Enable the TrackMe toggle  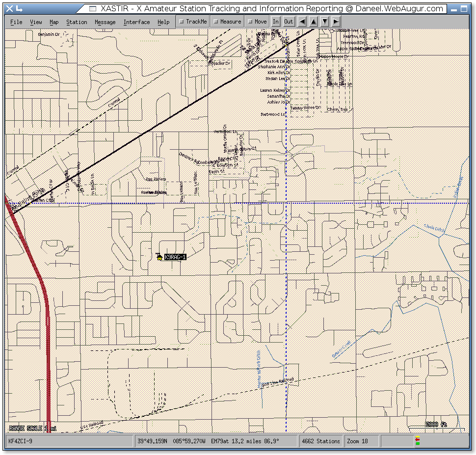pos(193,22)
